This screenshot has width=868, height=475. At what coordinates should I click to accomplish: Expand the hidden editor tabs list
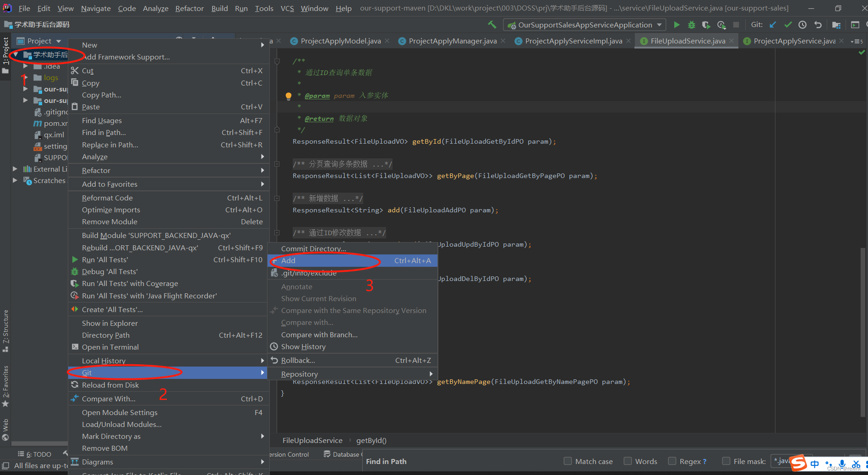856,41
